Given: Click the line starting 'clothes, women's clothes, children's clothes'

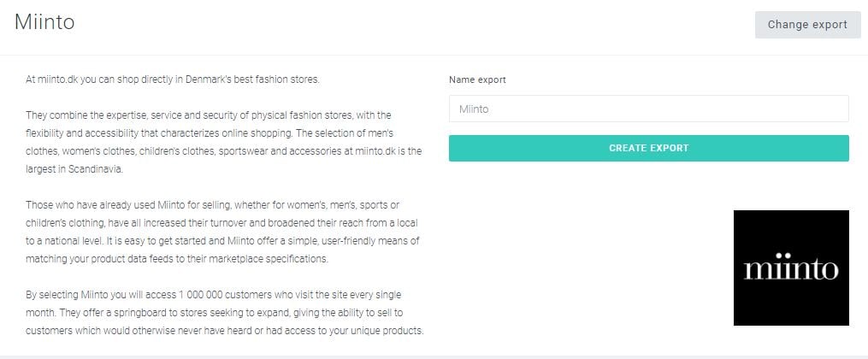Looking at the screenshot, I should pos(224,151).
